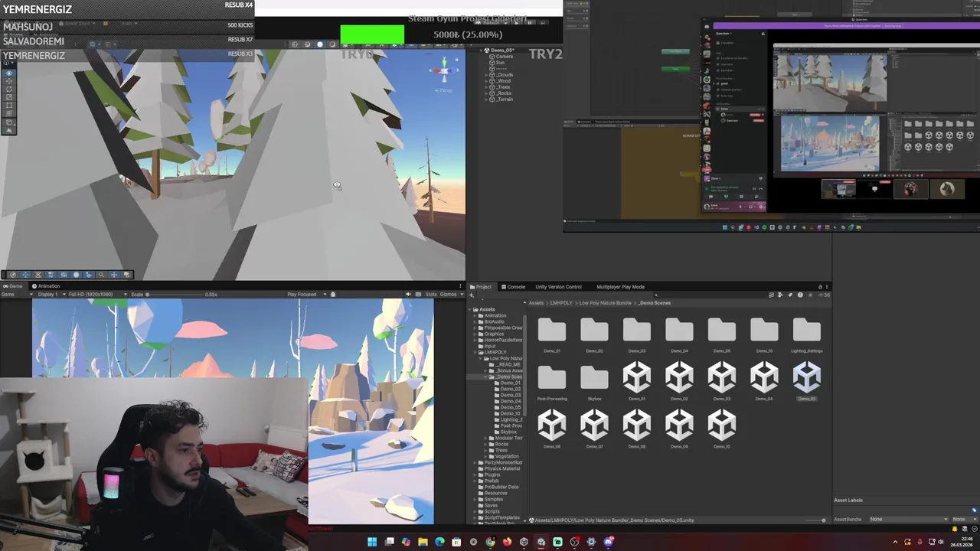Viewport: 980px width, 551px height.
Task: Click the solid white sphere shading mode icon
Action: coord(320,44)
